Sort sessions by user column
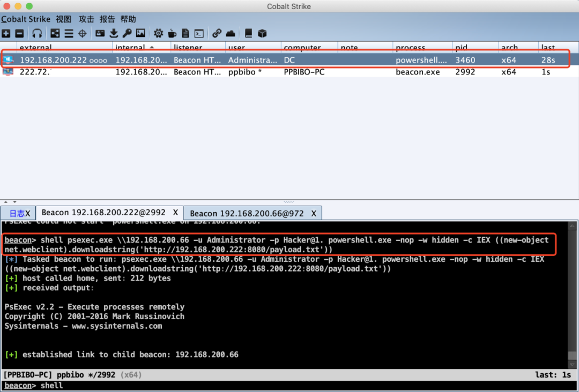 253,47
